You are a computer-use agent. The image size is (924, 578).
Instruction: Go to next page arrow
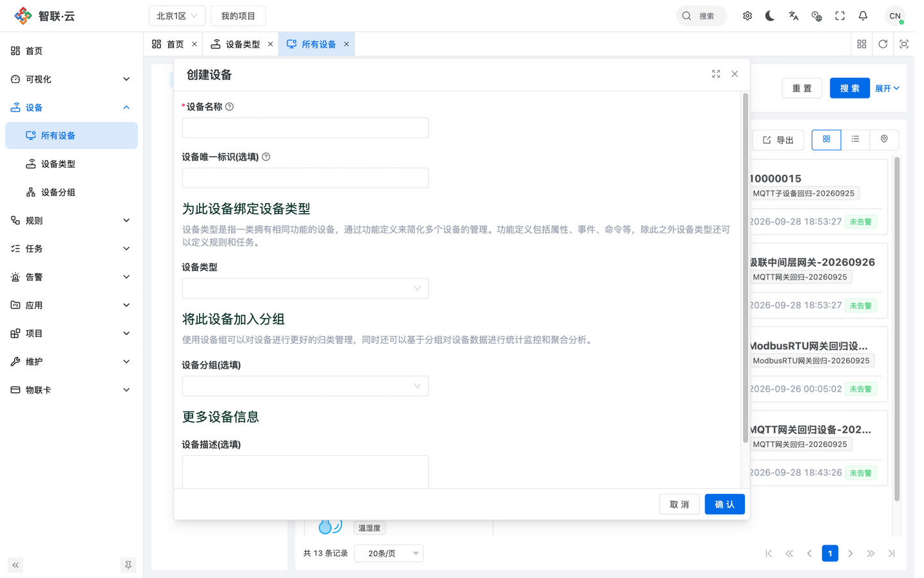[x=851, y=554]
